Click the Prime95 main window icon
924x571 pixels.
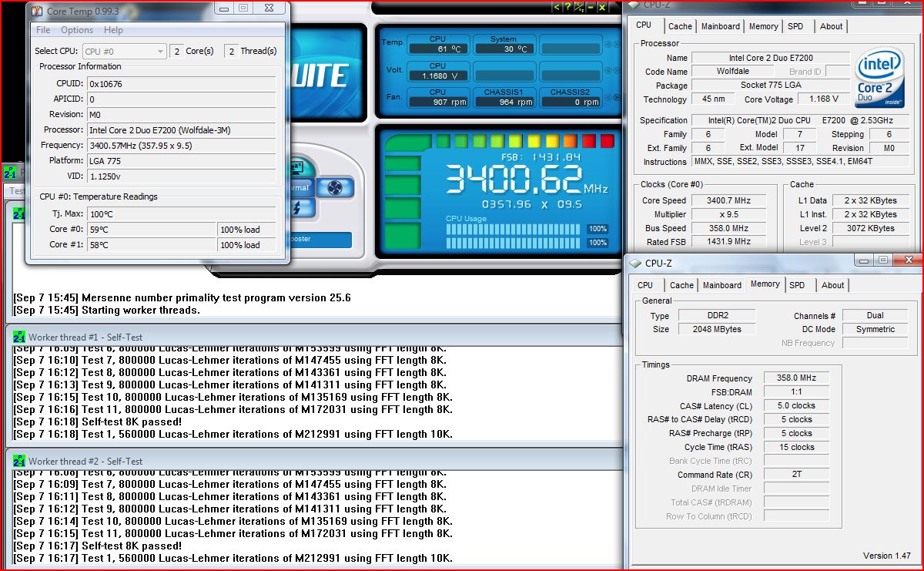(8, 173)
